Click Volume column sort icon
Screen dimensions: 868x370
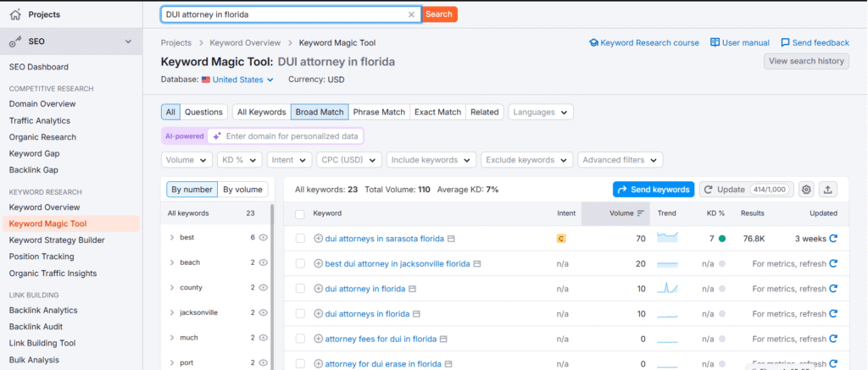[641, 213]
